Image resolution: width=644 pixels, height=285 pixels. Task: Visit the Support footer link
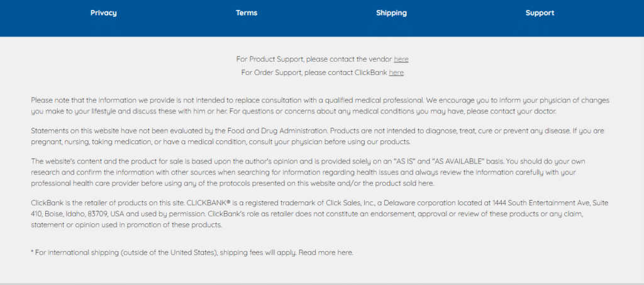(540, 13)
